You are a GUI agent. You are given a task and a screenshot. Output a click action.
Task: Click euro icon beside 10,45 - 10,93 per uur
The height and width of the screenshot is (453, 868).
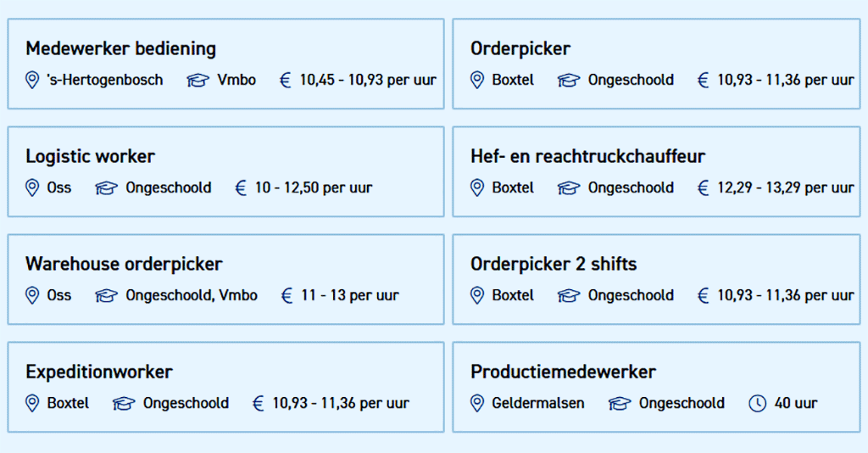(x=285, y=81)
